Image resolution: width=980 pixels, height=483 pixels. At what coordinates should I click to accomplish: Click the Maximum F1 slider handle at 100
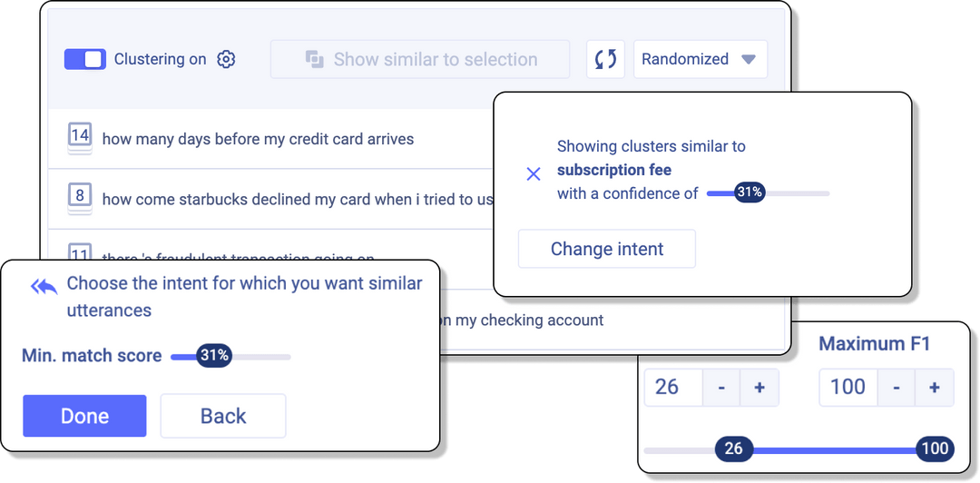tap(935, 448)
